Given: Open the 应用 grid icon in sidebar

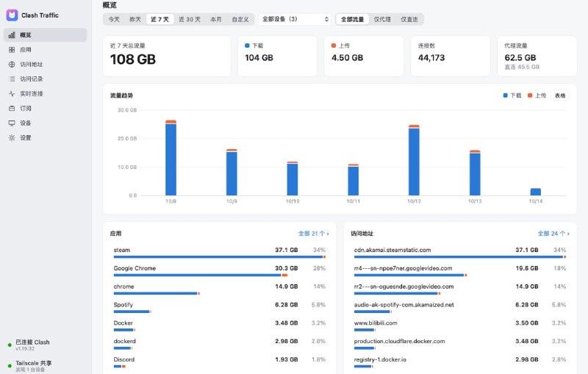Looking at the screenshot, I should click(12, 49).
